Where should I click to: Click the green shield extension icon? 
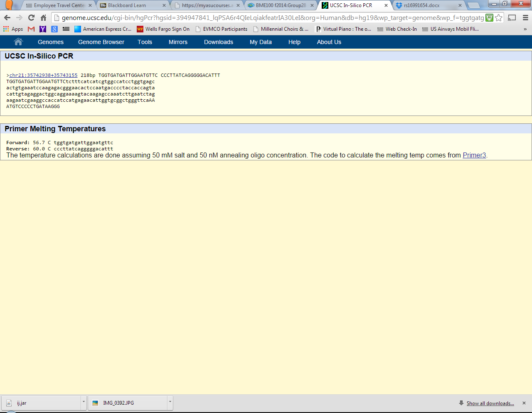click(x=489, y=18)
